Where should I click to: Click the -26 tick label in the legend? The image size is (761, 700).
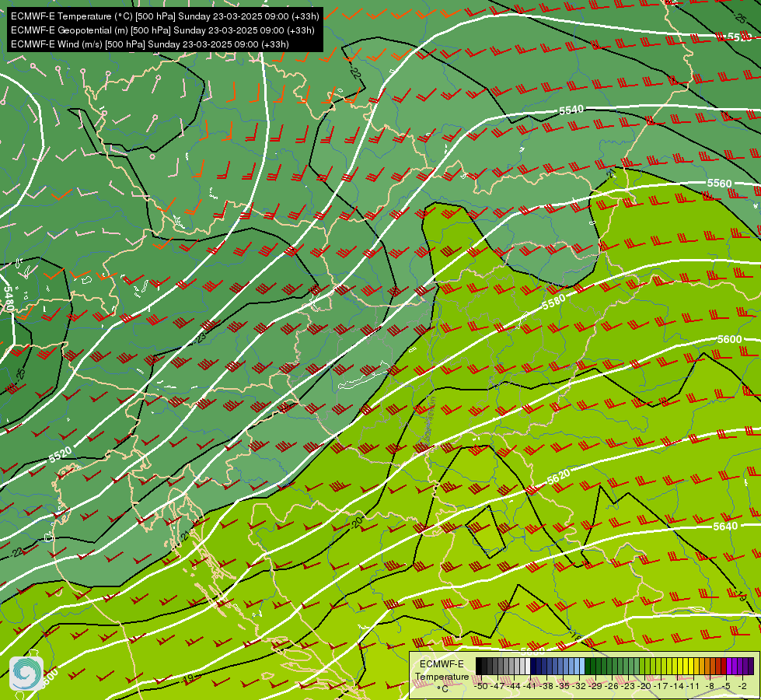click(612, 686)
